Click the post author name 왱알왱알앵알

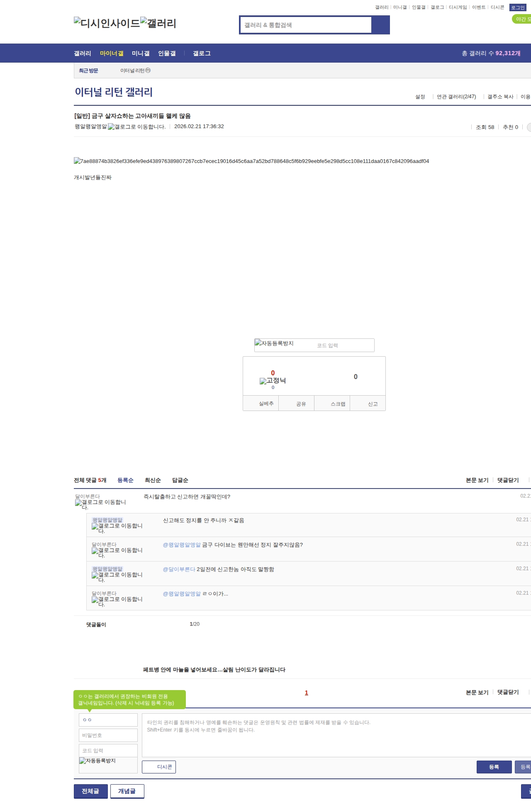click(91, 126)
